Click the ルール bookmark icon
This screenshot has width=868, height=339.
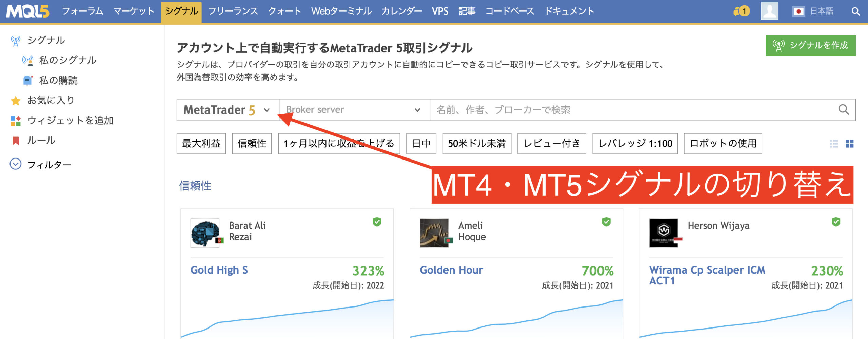(x=16, y=141)
